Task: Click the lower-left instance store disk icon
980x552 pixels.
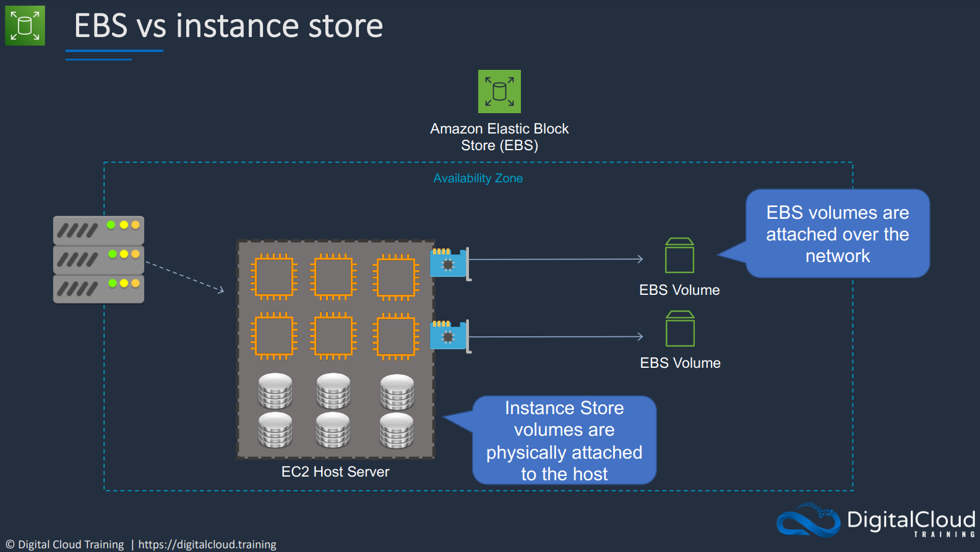Action: coord(275,430)
